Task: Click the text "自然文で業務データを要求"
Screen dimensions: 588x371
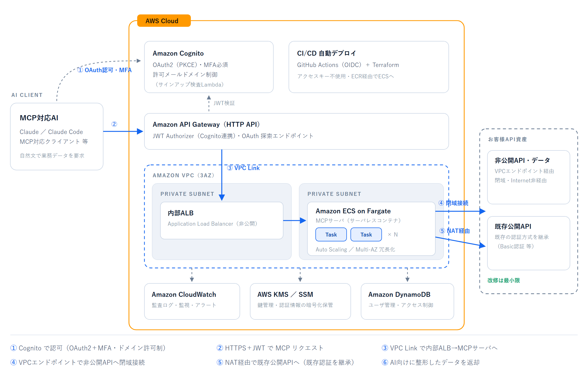Action: (x=52, y=156)
